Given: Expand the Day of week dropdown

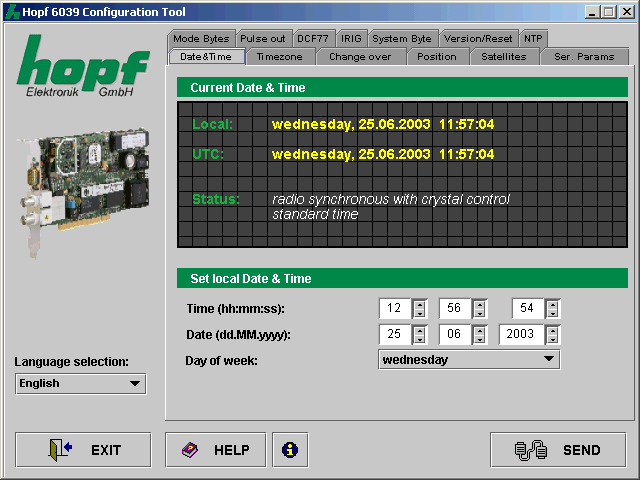Looking at the screenshot, I should point(469,360).
